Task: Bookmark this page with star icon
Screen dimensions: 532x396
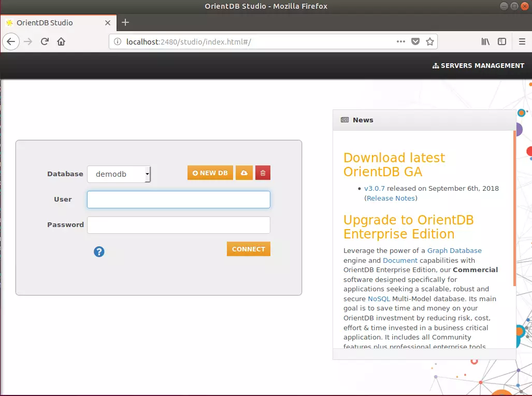Action: coord(430,41)
